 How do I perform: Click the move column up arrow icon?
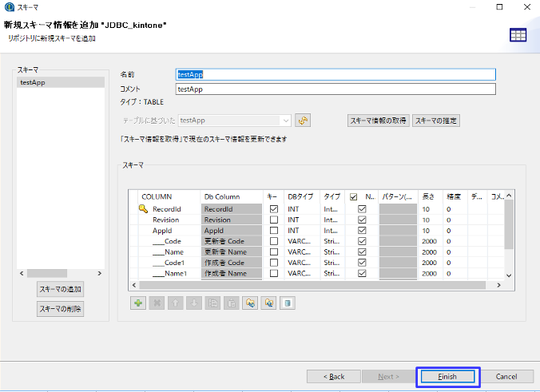(x=175, y=303)
